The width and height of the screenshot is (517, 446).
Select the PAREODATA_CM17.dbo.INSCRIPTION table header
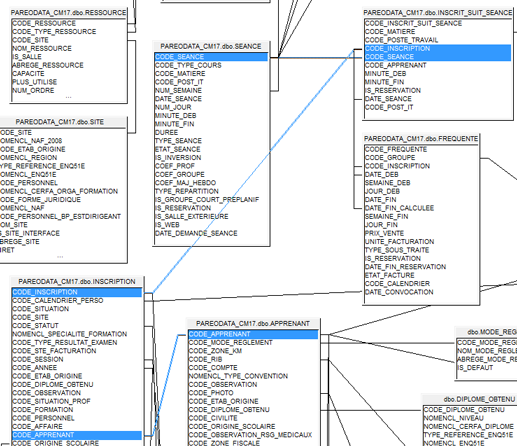(x=77, y=282)
